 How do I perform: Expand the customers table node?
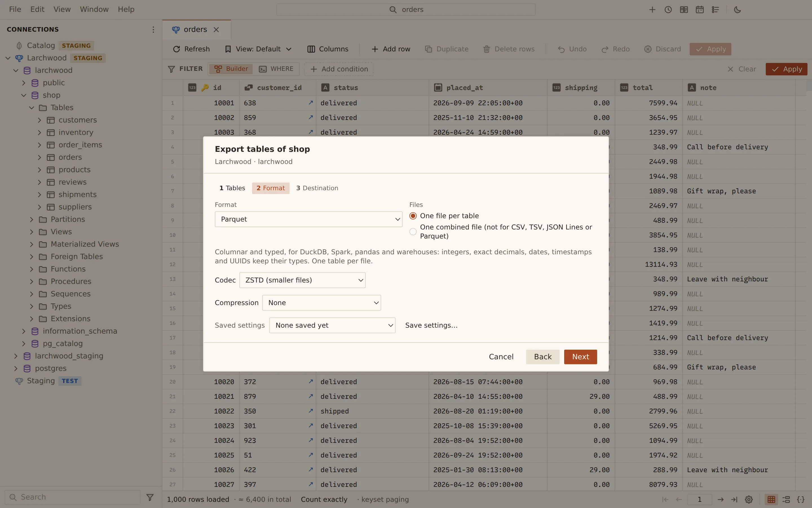click(39, 120)
